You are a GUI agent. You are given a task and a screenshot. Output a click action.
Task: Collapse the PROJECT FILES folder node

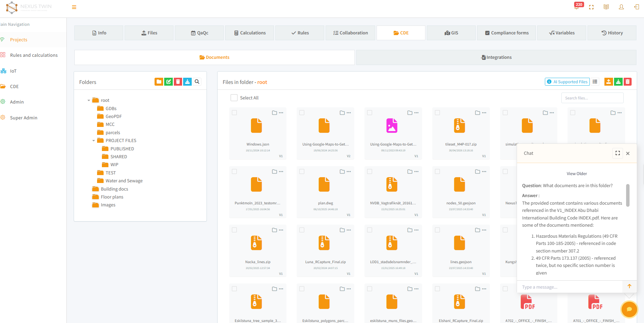coord(94,141)
